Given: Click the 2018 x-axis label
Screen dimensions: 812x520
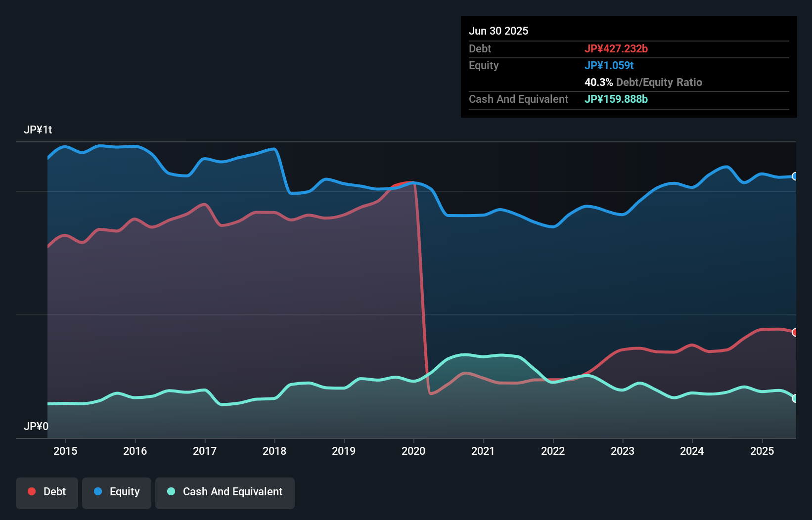Looking at the screenshot, I should [274, 451].
